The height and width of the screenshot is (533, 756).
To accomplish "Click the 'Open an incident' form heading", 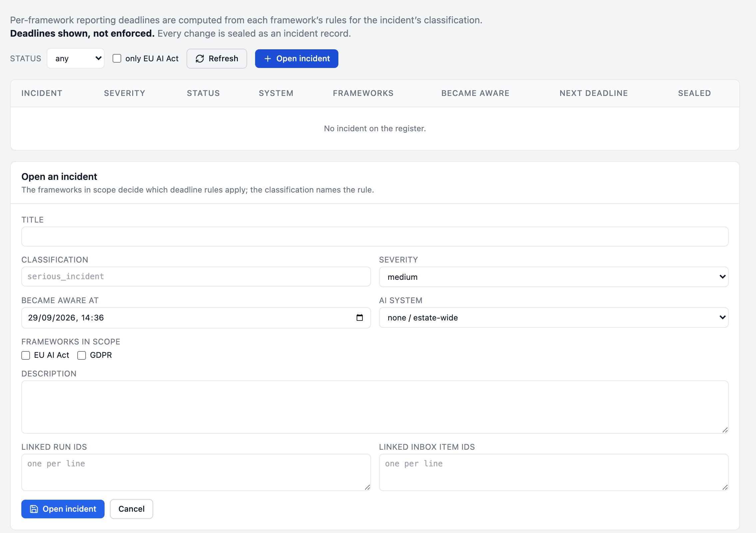I will (59, 177).
